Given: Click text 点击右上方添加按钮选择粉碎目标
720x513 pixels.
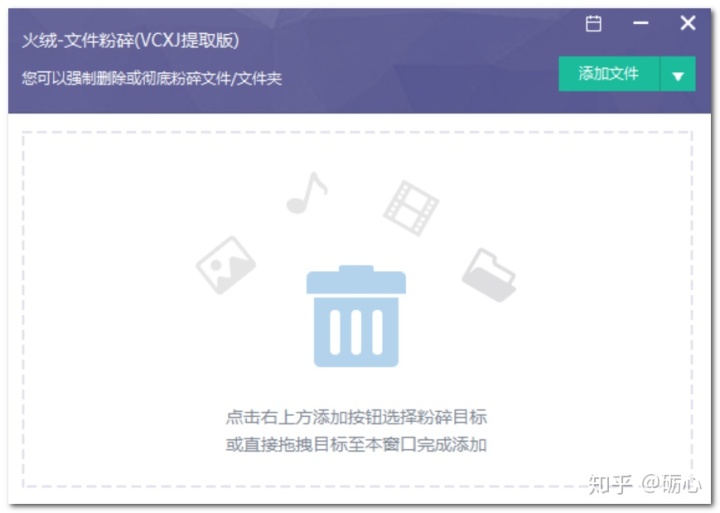Looking at the screenshot, I should coord(356,417).
